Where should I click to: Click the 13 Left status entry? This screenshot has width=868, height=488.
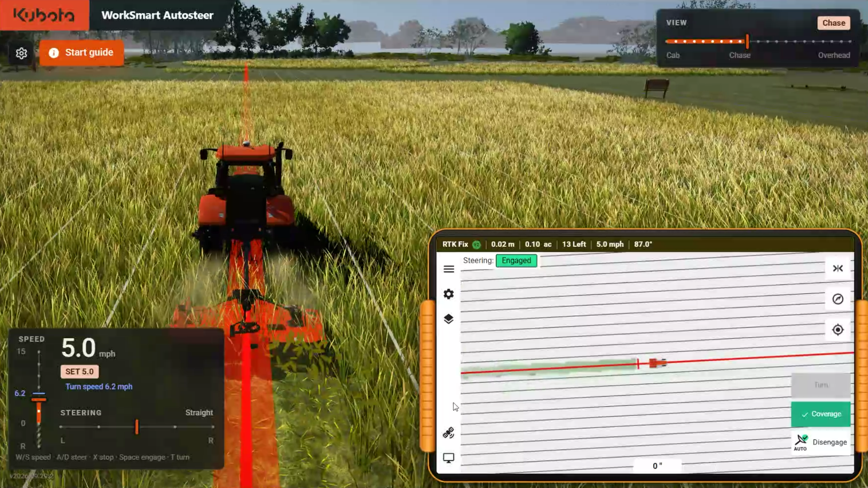(x=574, y=244)
